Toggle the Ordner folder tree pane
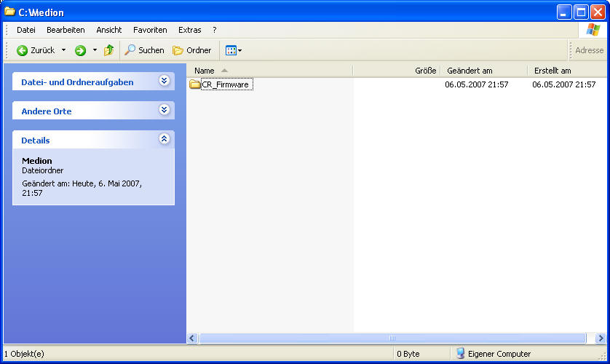Image resolution: width=610 pixels, height=364 pixels. 191,50
